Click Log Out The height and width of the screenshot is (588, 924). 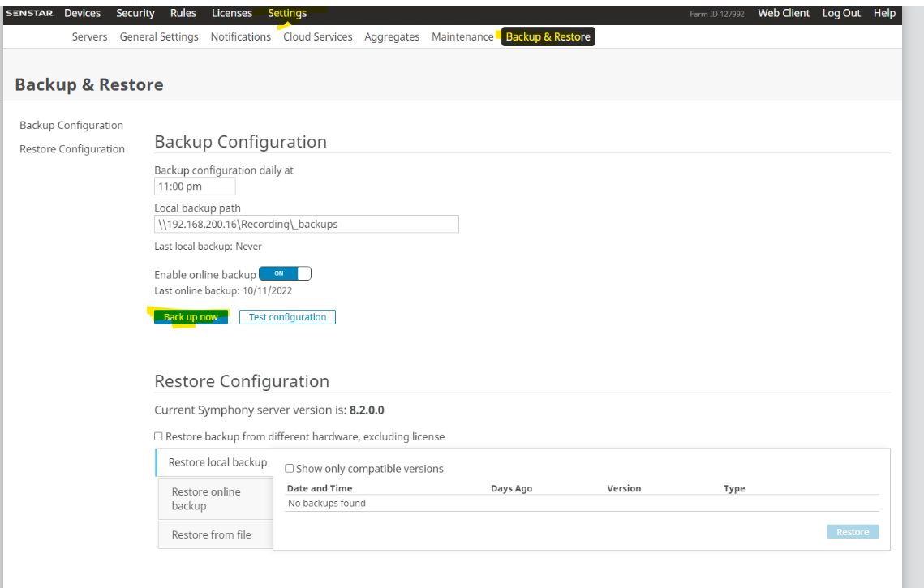841,13
